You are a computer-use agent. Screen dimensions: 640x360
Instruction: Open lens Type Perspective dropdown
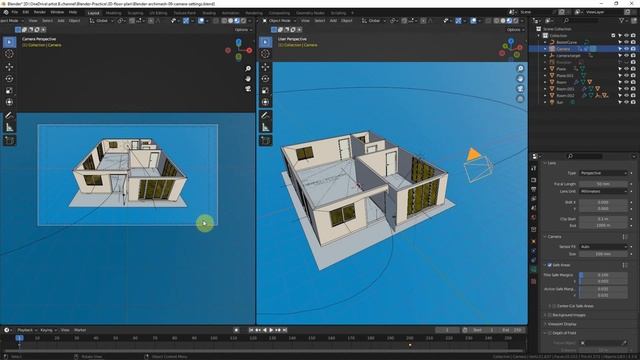pyautogui.click(x=603, y=173)
